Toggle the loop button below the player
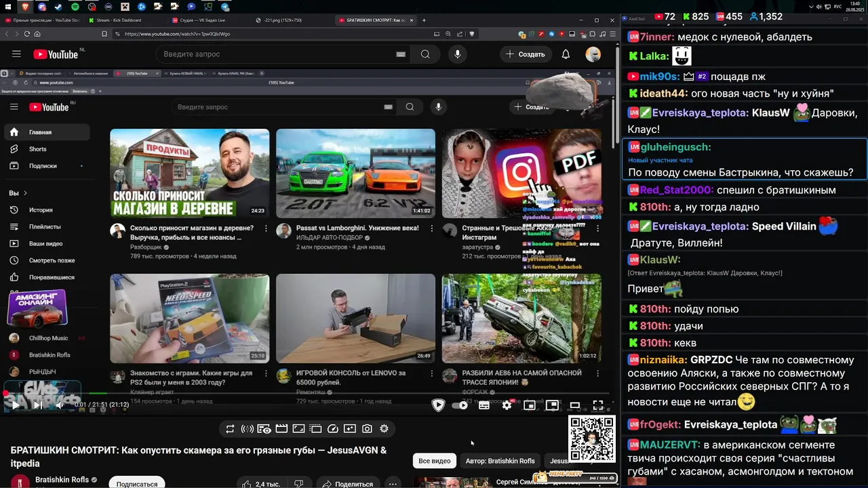Viewport: 868px width, 488px height. tap(230, 428)
